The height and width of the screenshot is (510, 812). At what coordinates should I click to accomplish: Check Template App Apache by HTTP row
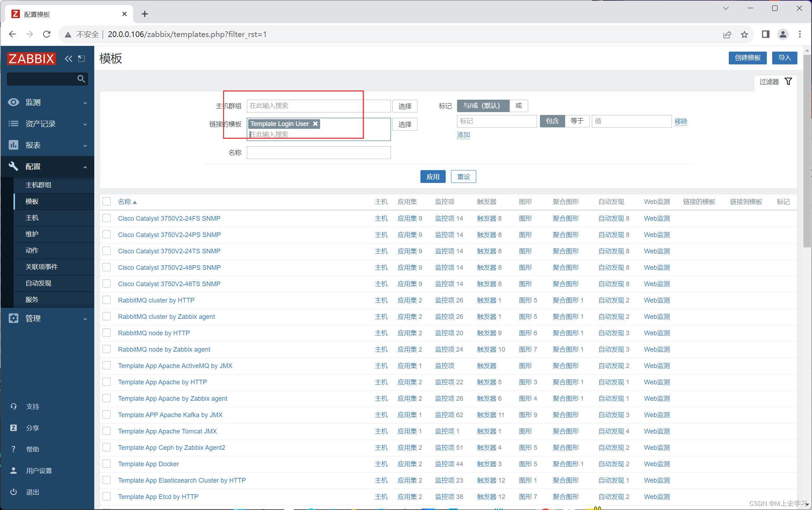(x=107, y=382)
